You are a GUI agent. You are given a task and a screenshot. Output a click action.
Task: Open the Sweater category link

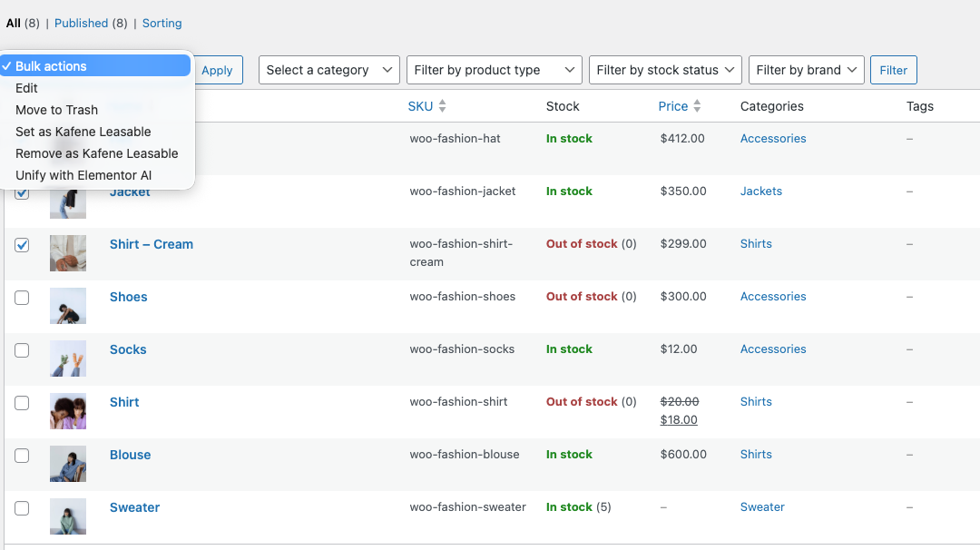coord(762,506)
